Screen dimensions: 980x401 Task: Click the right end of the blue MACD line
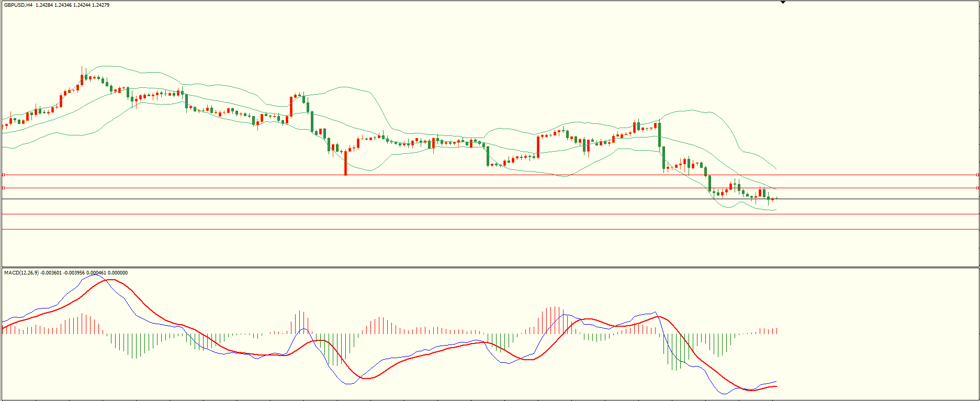click(776, 382)
